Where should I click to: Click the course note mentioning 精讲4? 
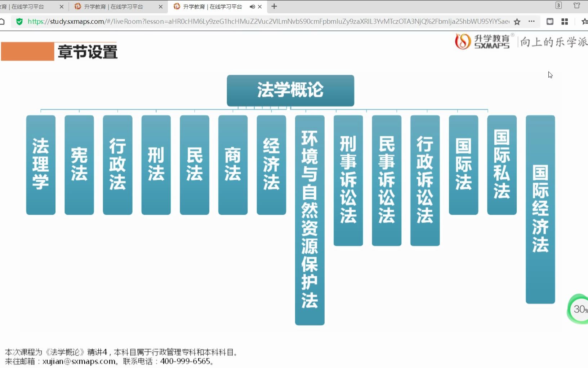tap(121, 352)
